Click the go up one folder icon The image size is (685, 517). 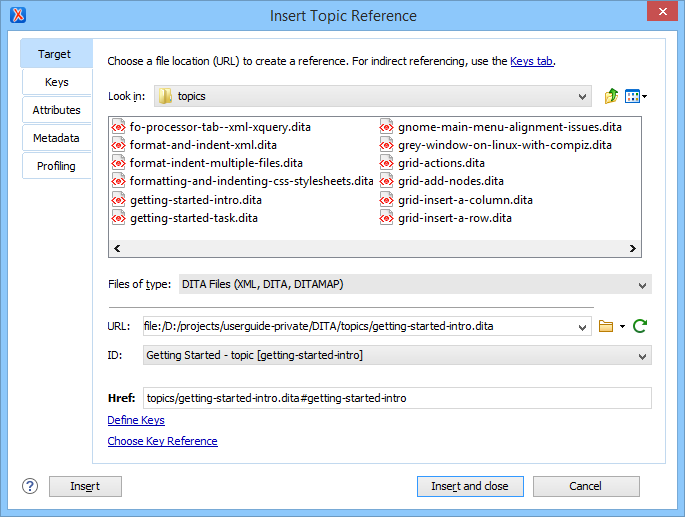coord(611,96)
